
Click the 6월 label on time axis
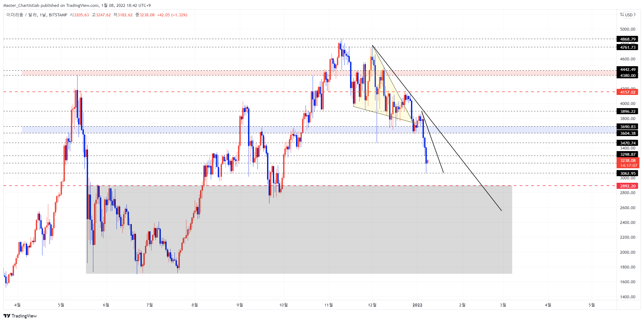(x=106, y=305)
